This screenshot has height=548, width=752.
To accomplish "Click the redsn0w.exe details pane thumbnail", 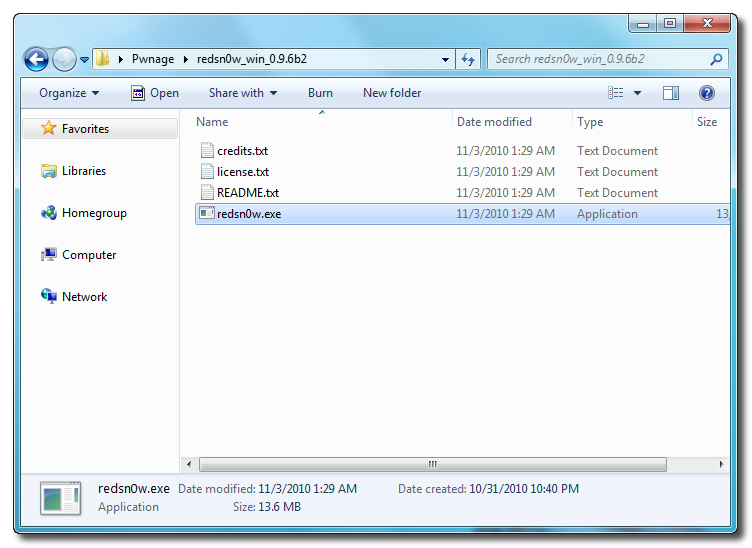I will [60, 498].
